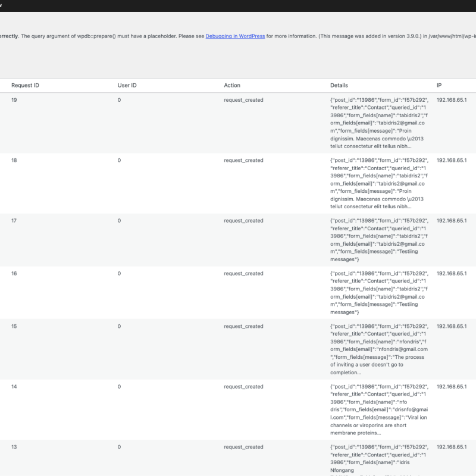
Task: Select Request ID 17 cell
Action: coord(14,221)
